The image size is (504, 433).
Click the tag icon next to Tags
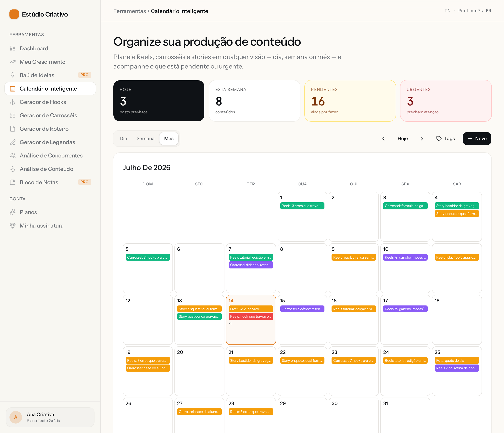[439, 139]
